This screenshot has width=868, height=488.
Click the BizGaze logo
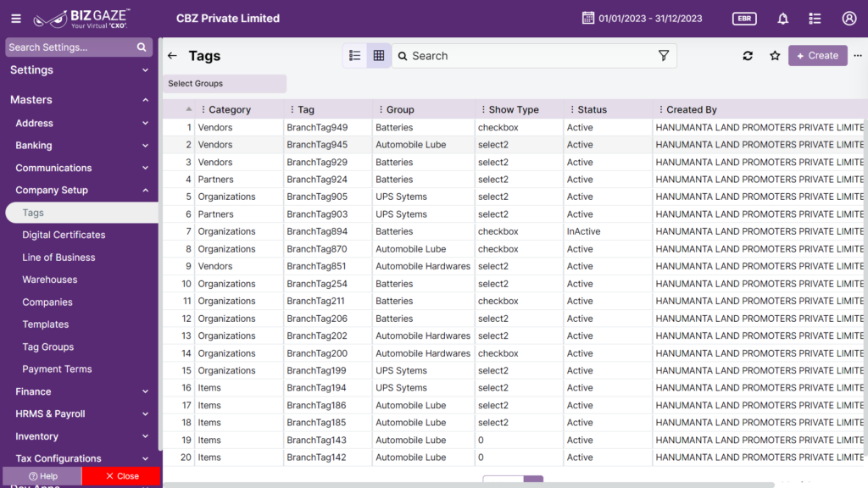point(81,19)
